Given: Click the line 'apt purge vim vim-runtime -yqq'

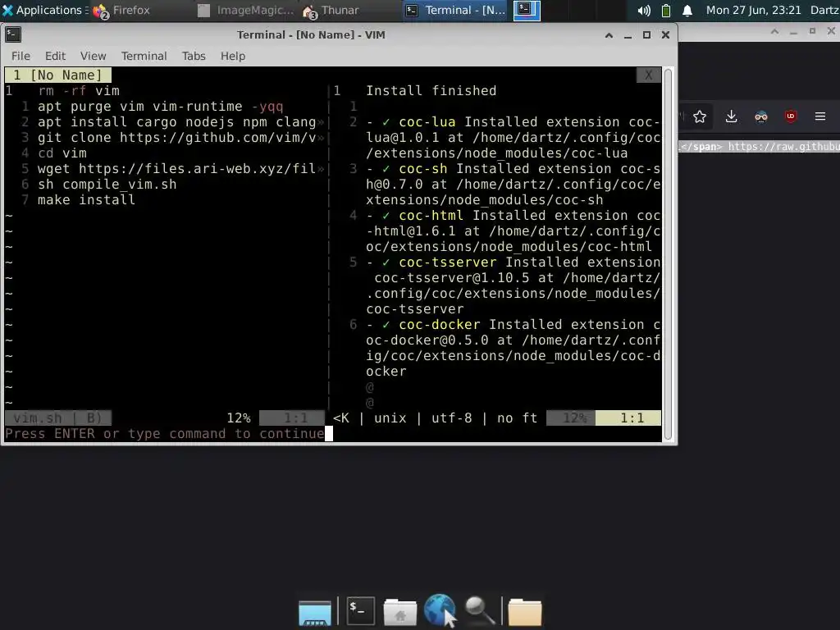Looking at the screenshot, I should [160, 106].
